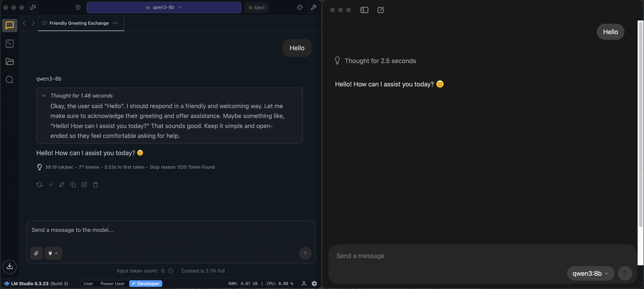Delete the assistant message with trash icon

pos(95,185)
